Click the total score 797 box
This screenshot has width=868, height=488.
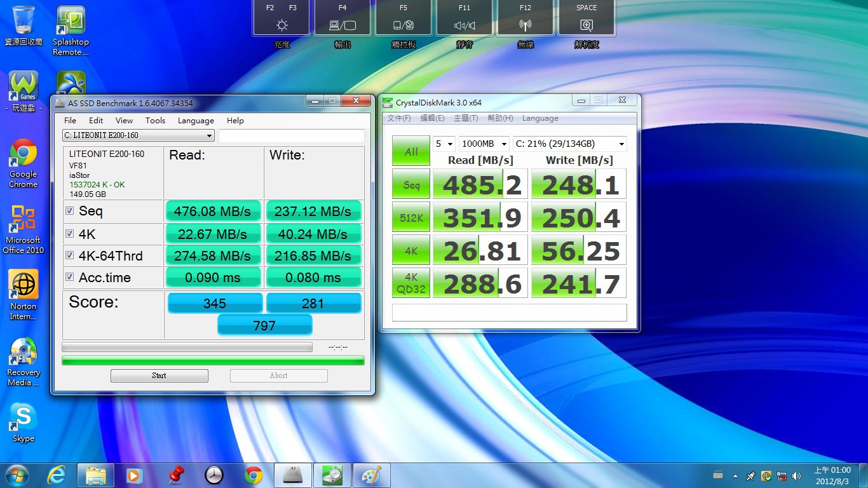(264, 325)
